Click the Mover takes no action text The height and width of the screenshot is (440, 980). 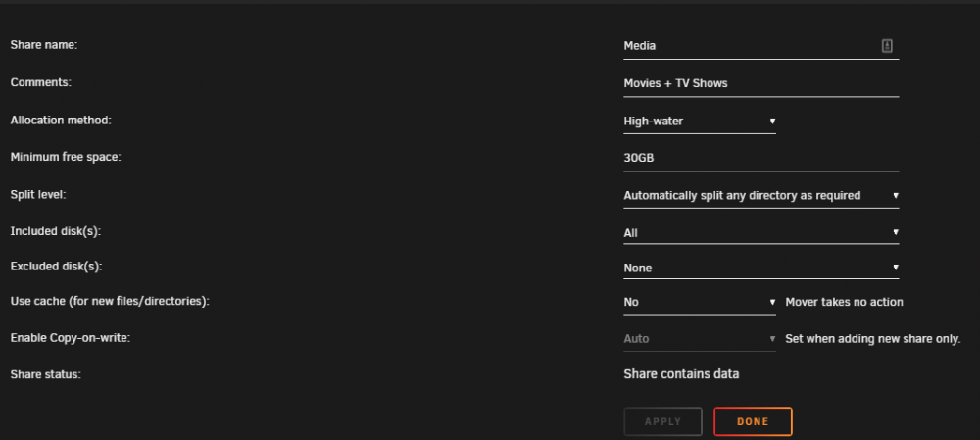(845, 302)
